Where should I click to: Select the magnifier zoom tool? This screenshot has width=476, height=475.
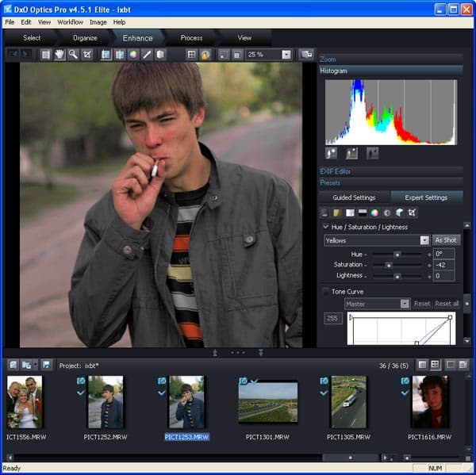coord(73,55)
